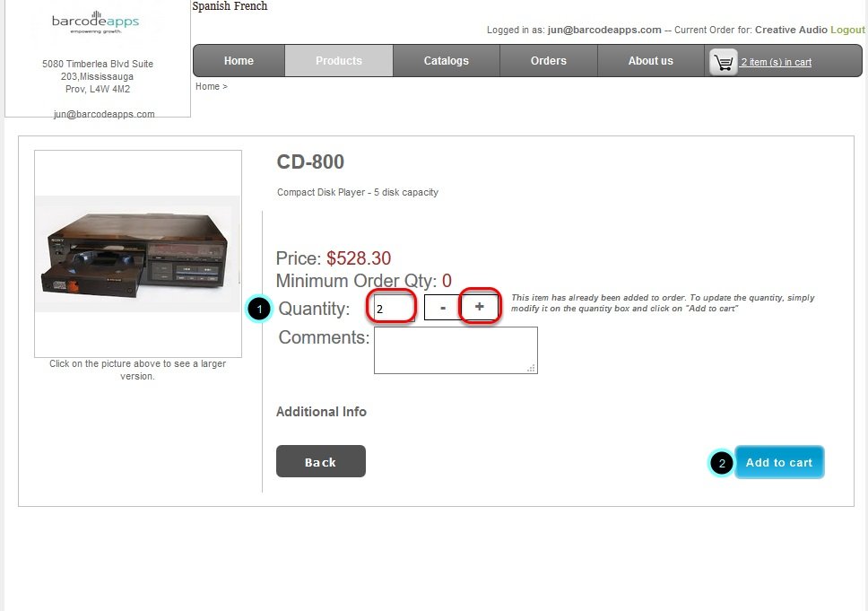Click the barcodeapps logo
The height and width of the screenshot is (611, 868).
click(95, 22)
